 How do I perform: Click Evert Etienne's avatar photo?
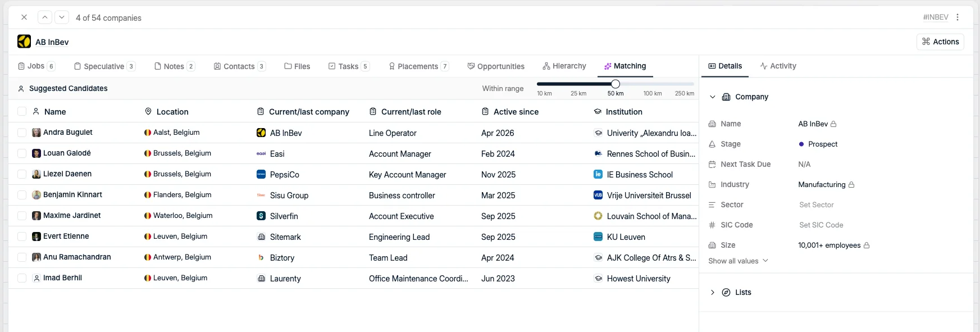pyautogui.click(x=37, y=237)
